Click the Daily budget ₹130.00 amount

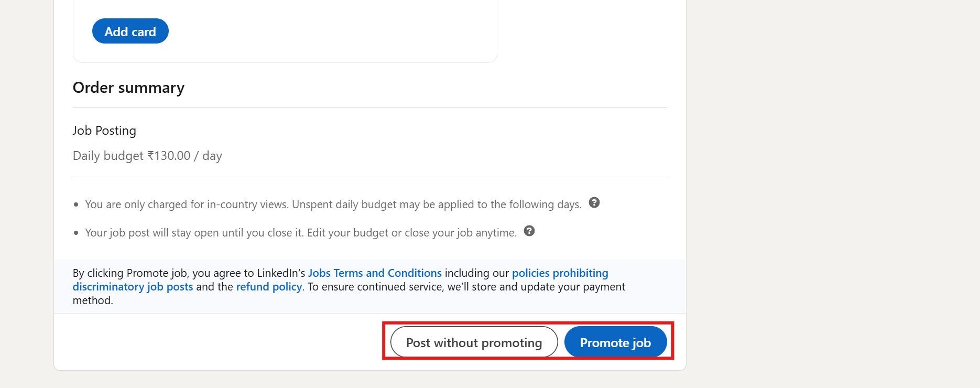[x=147, y=155]
